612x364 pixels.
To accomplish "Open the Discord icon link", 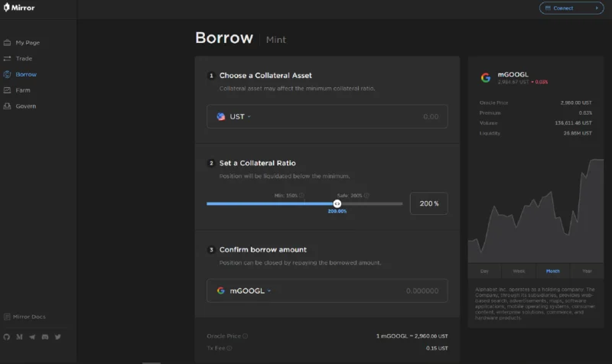I will click(x=45, y=336).
